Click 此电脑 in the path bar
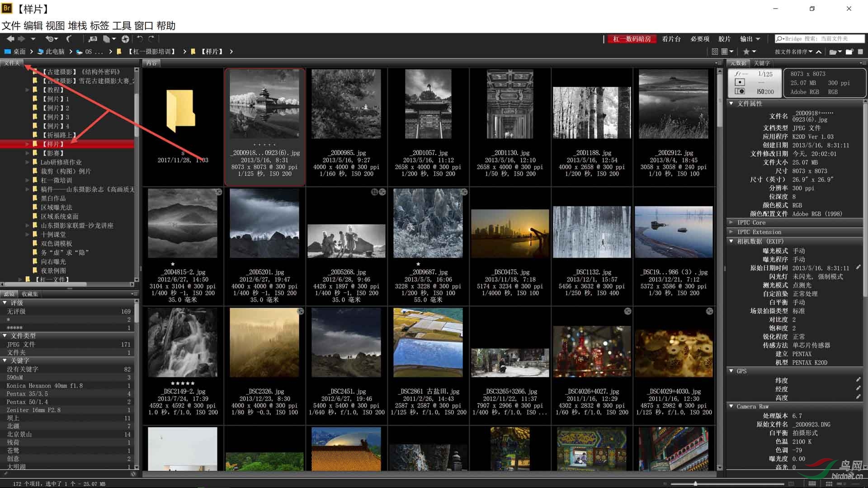The image size is (868, 488). tap(55, 52)
